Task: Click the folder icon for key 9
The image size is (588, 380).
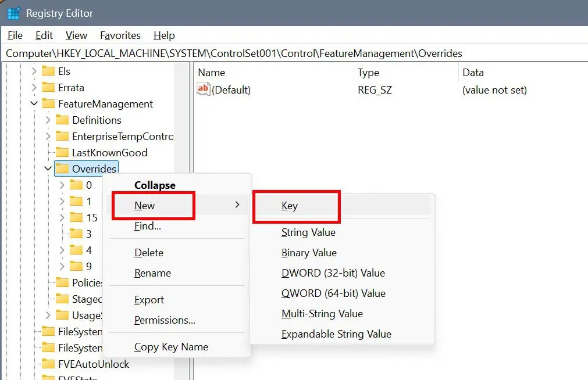Action: tap(76, 266)
